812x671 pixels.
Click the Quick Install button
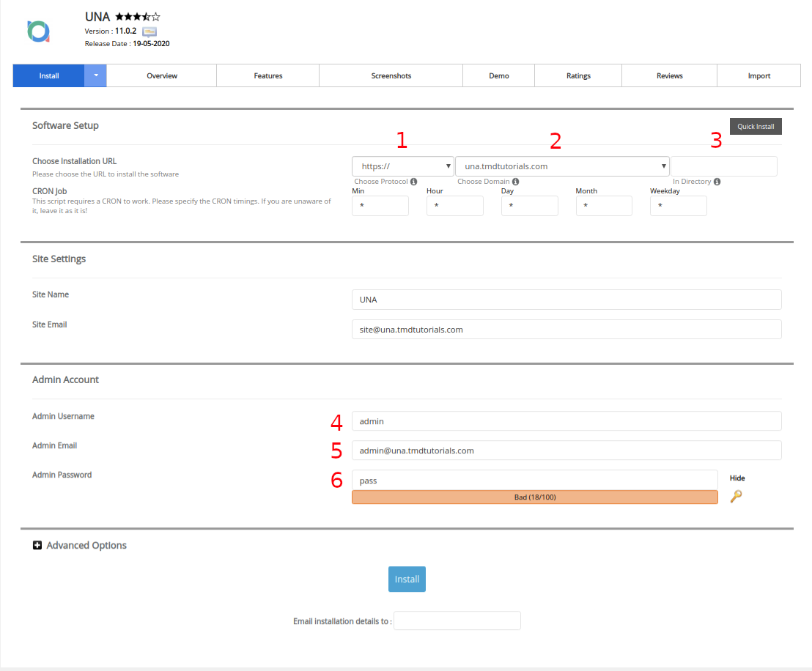click(x=756, y=127)
